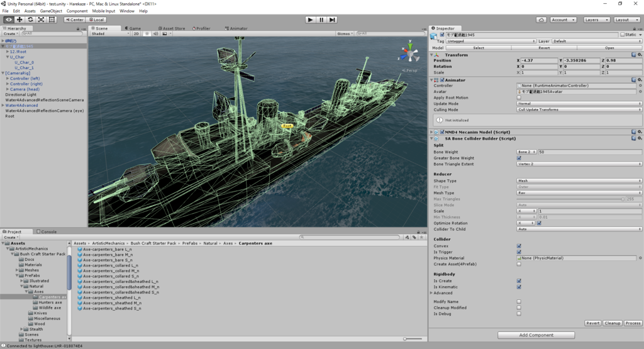Image resolution: width=644 pixels, height=349 pixels.
Task: Toggle Local handle rotation button
Action: coord(96,19)
